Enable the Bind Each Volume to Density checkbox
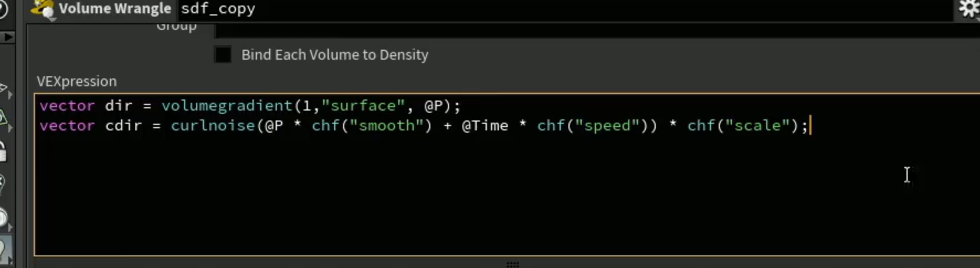980x268 pixels. (x=223, y=55)
